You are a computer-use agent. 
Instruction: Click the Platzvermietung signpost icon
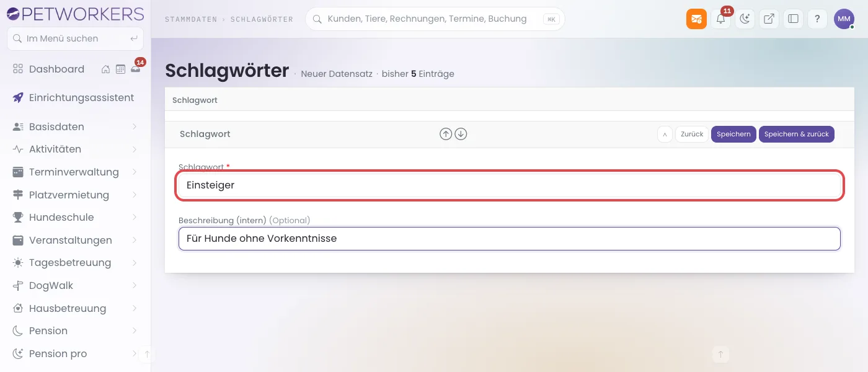click(x=18, y=195)
